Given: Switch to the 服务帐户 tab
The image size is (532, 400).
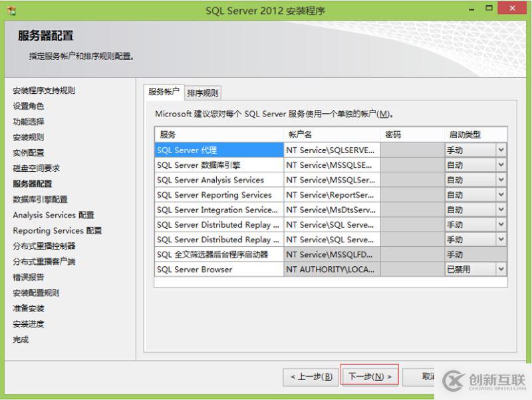Looking at the screenshot, I should point(164,92).
